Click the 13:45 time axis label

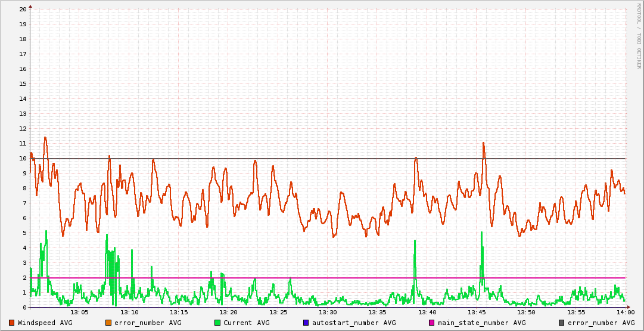[477, 313]
